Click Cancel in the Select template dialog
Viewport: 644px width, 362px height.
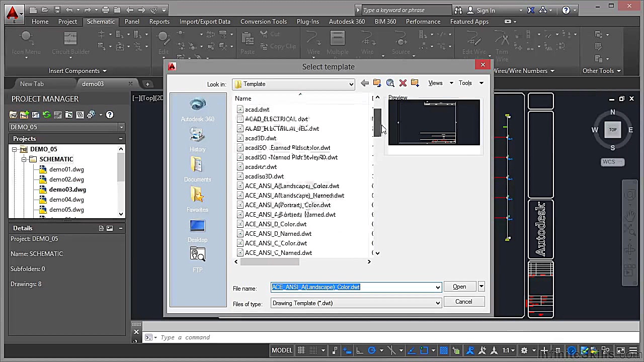tap(463, 301)
